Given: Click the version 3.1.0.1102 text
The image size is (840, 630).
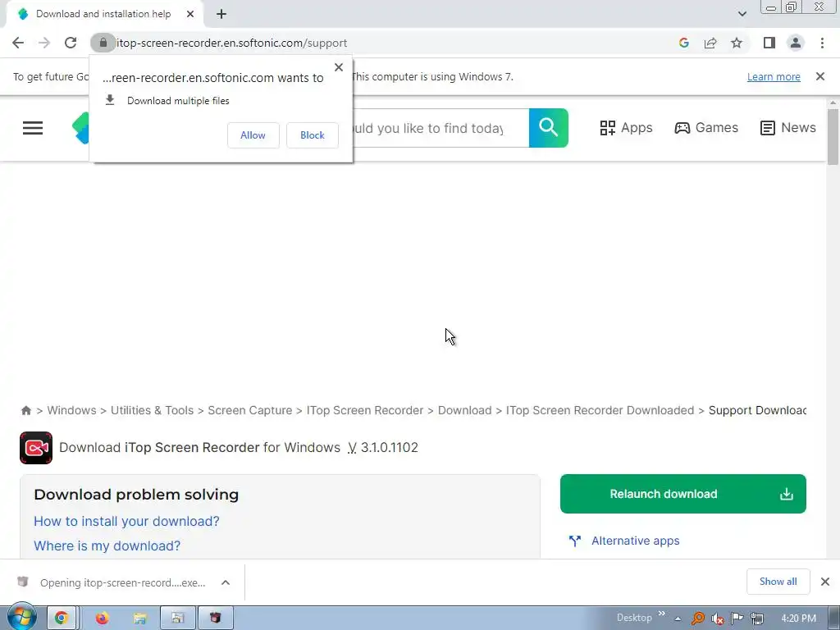Looking at the screenshot, I should point(390,447).
